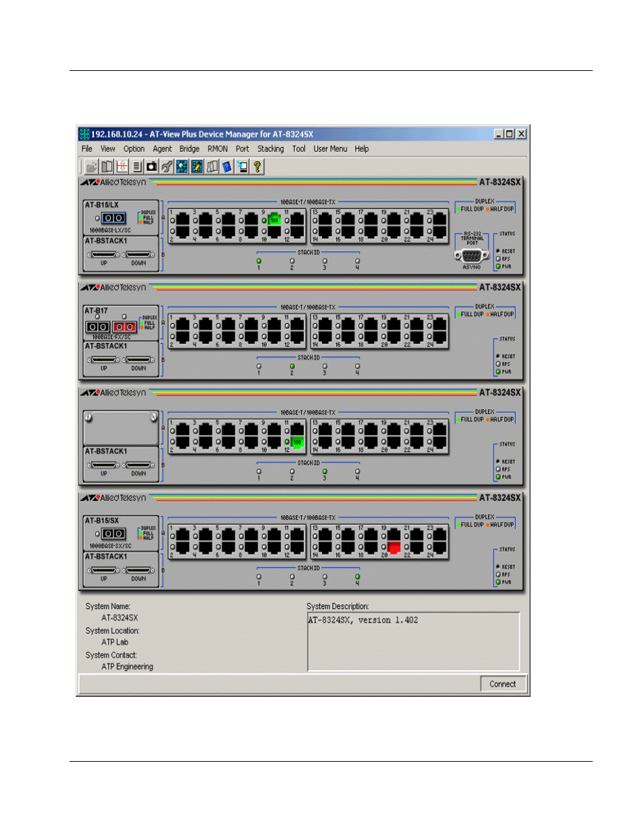Viewport: 644px width, 834px height.
Task: Click inside the System Description text box
Action: point(414,642)
